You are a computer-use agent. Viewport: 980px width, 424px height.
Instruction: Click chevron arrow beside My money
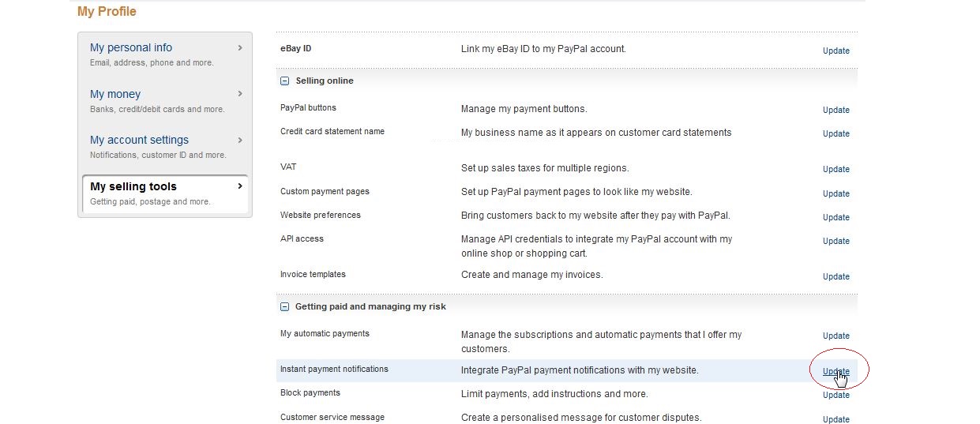tap(240, 94)
